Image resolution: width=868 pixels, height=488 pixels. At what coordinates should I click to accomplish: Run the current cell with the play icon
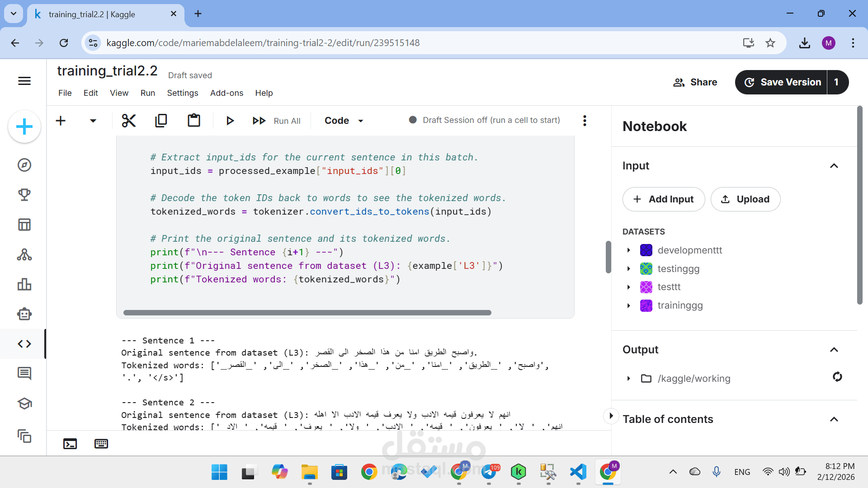[230, 121]
